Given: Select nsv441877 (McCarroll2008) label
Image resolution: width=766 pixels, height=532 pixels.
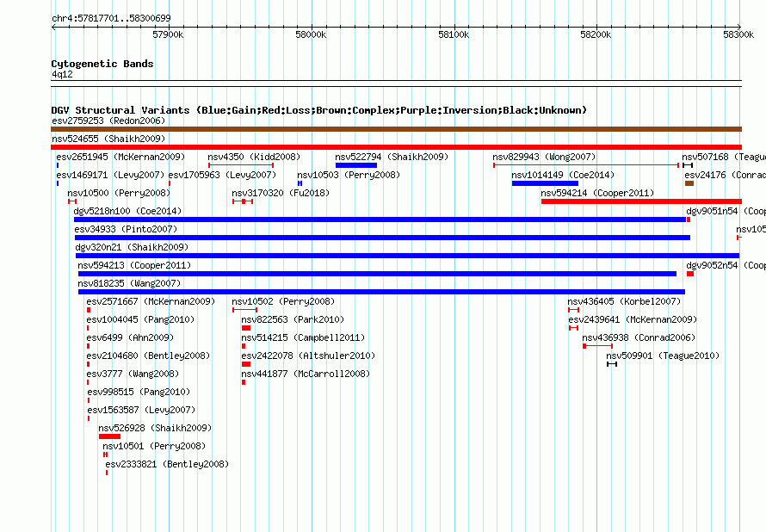Looking at the screenshot, I should pyautogui.click(x=306, y=374).
